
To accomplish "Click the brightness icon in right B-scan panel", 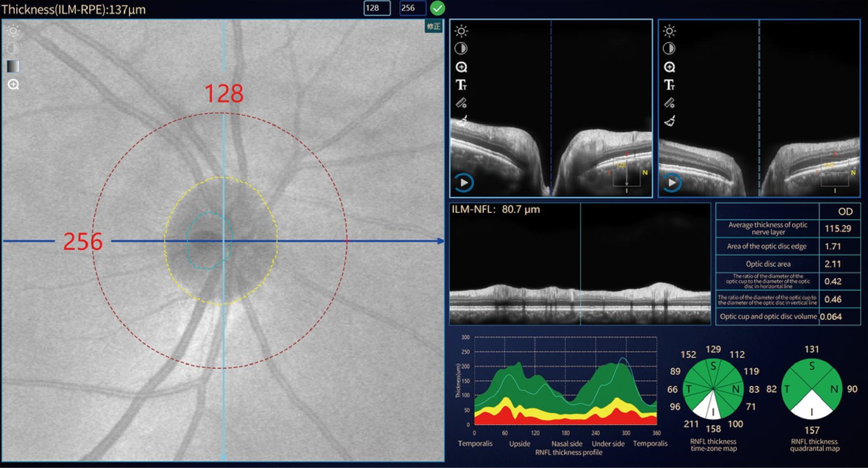I will point(669,31).
